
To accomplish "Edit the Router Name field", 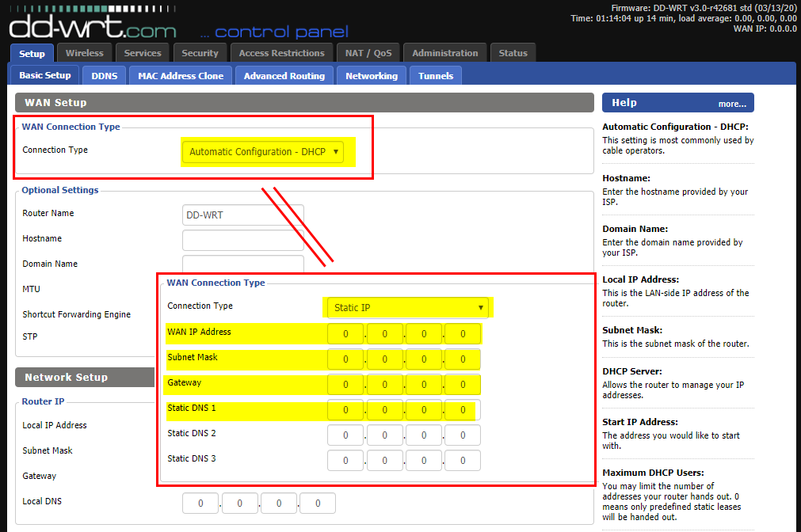I will (x=243, y=215).
